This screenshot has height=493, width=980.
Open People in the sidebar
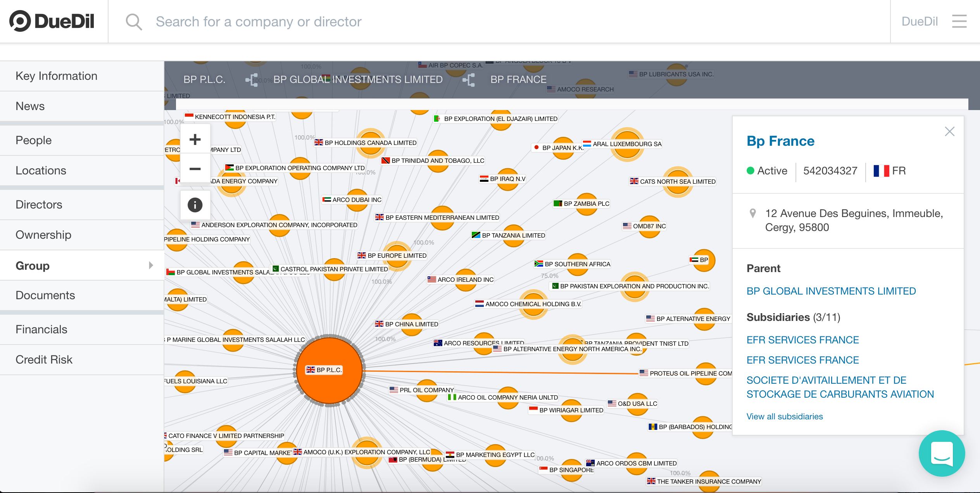[x=82, y=140]
